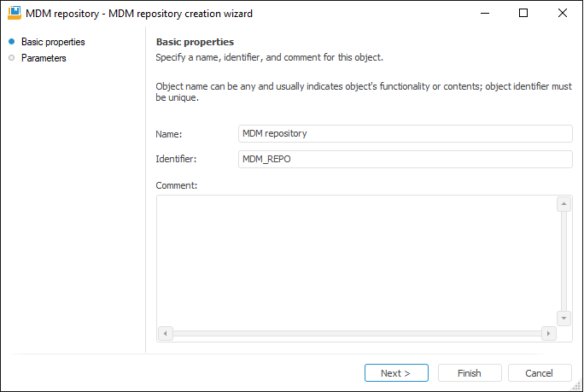Click the Comment horizontal scrollbar track

[357, 334]
